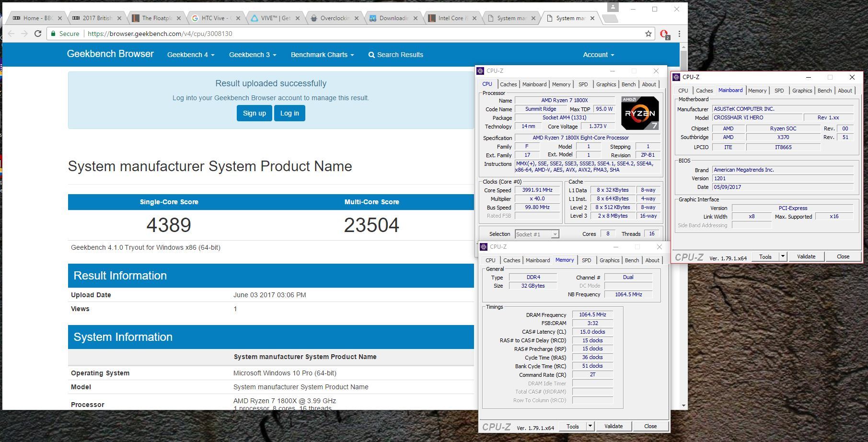Screen dimensions: 868x442
Task: Open Chrome's three-dot menu
Action: [x=679, y=34]
